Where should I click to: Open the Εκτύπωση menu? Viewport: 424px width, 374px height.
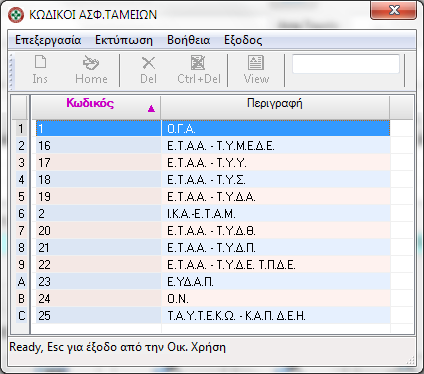124,40
